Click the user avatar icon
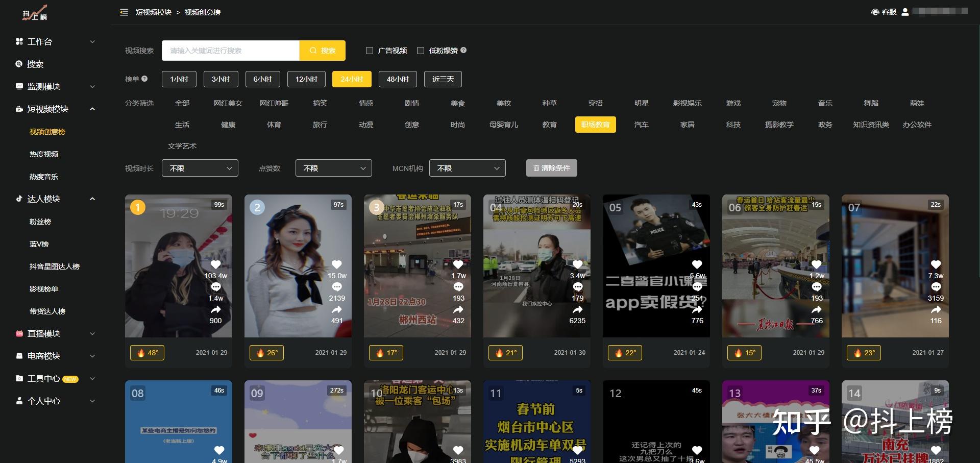Screen dimensions: 980x463 (905, 12)
